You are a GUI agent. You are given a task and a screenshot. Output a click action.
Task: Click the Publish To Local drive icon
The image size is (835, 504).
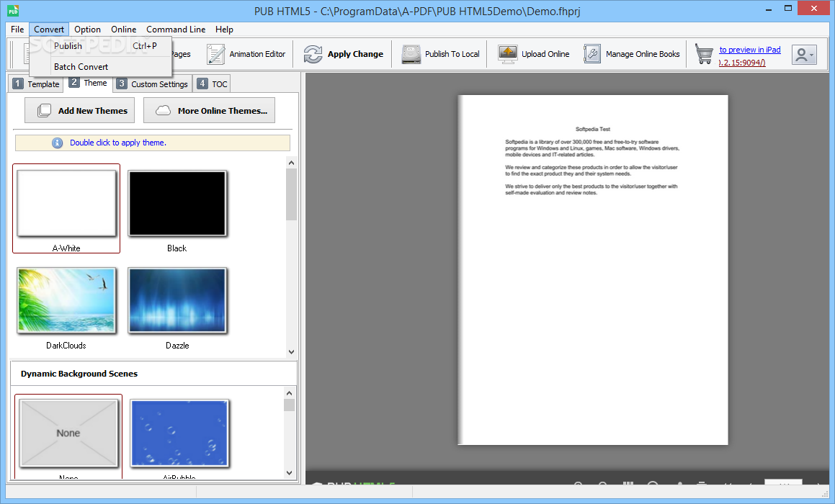click(411, 54)
